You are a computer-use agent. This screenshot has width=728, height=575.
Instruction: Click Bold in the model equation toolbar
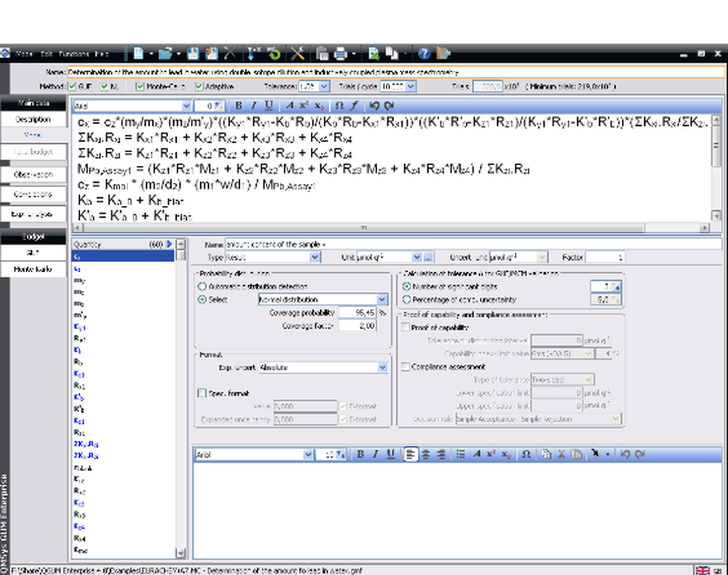tap(239, 106)
